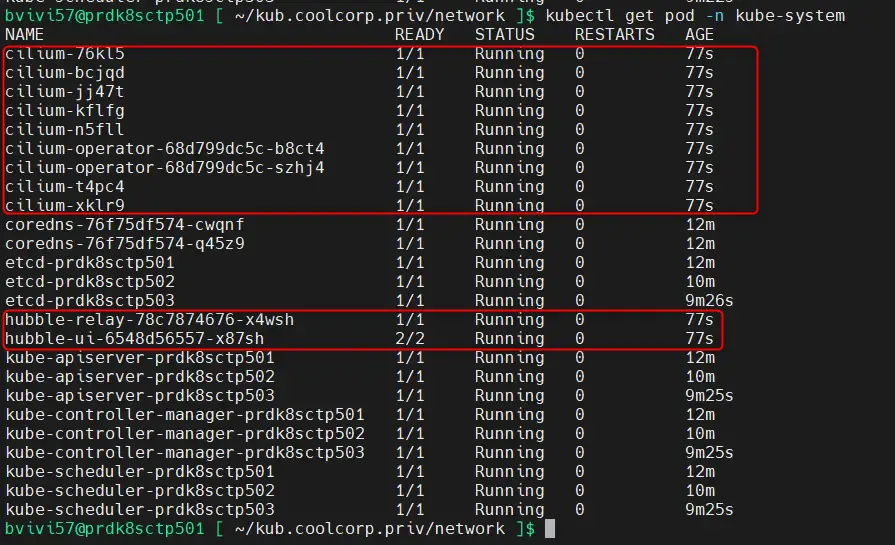Viewport: 895px width, 545px height.
Task: Select the pod name cilium-t4pc4
Action: click(64, 187)
